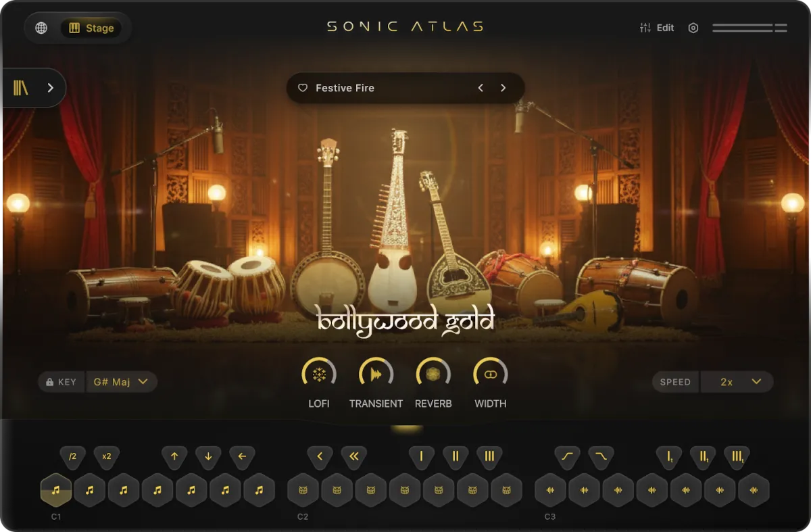Toggle the /2 tempo divider pad
Screen dimensions: 811x532
pos(72,457)
